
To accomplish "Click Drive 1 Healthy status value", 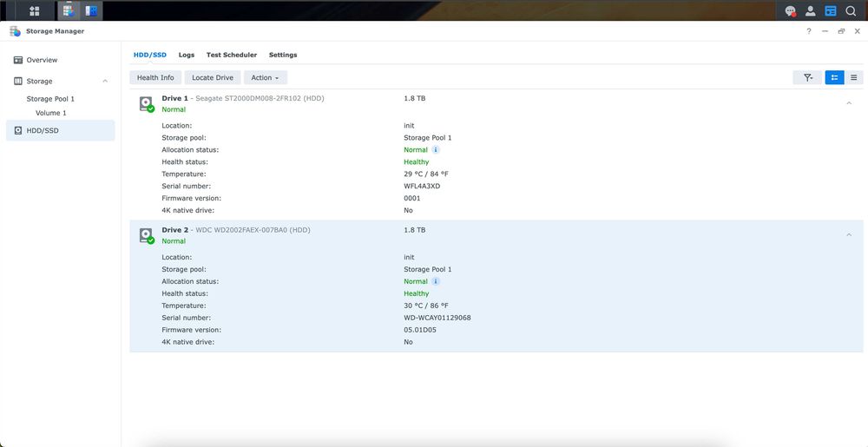I will click(417, 161).
